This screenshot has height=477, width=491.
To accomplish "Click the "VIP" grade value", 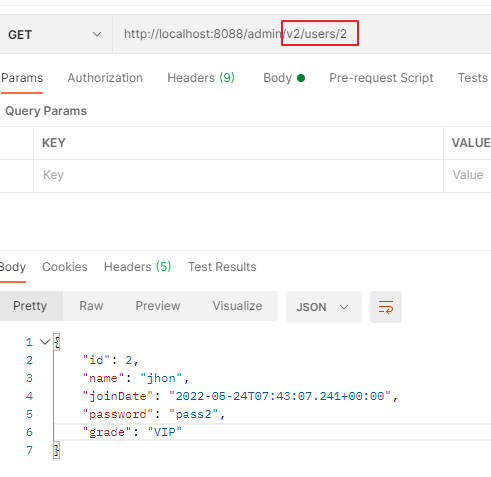I will point(165,432).
